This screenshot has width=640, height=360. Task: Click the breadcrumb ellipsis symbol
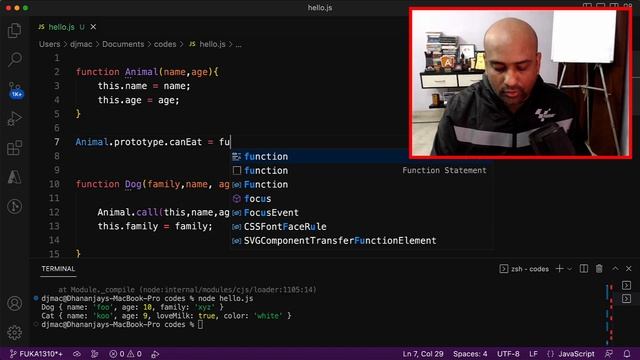(x=239, y=44)
